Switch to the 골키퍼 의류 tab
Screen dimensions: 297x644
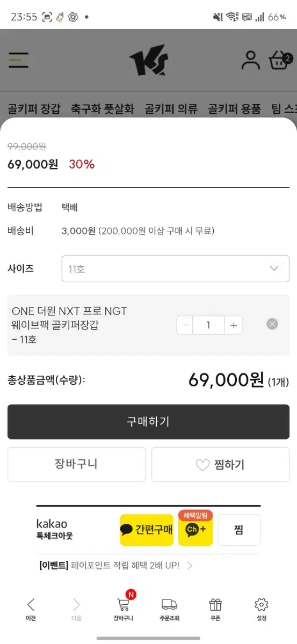point(171,109)
